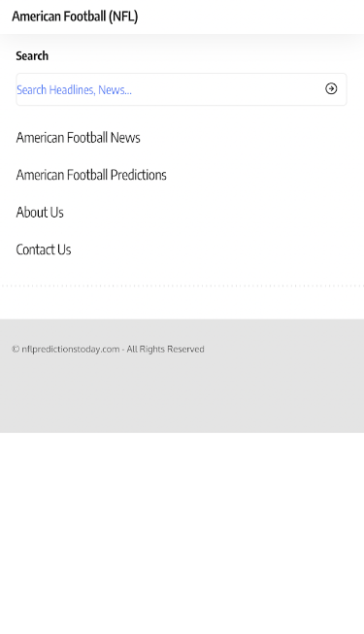This screenshot has width=364, height=634.
Task: Click the white header bar beside site title
Action: pyautogui.click(x=250, y=17)
